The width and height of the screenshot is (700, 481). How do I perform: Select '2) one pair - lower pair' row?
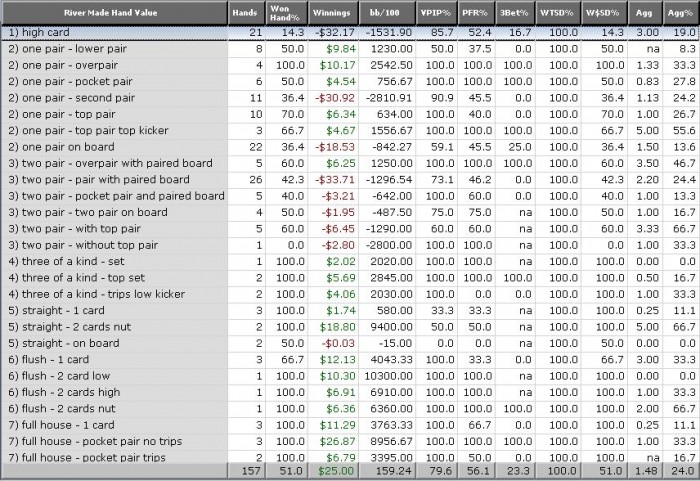(x=350, y=49)
